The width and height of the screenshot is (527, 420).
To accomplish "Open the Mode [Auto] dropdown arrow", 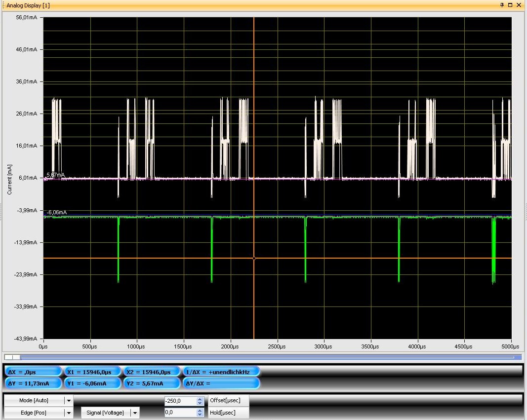I will coord(69,401).
